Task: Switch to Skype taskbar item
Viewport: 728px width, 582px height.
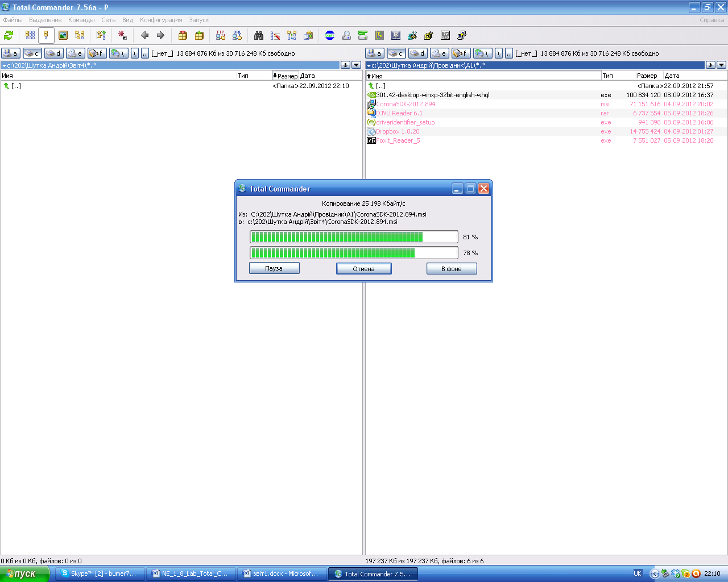Action: click(100, 574)
